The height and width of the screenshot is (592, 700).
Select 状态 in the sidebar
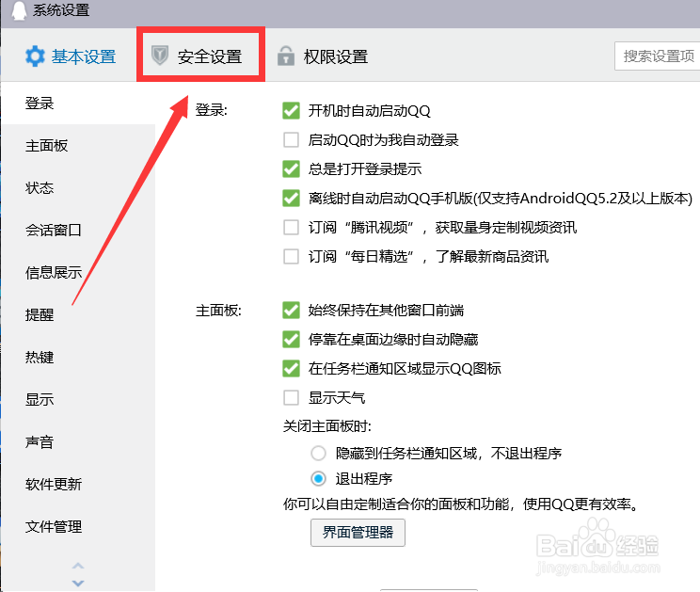(78, 188)
